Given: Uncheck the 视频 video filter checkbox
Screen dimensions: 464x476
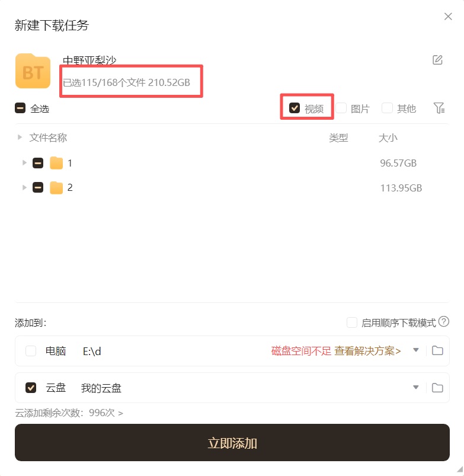Looking at the screenshot, I should pos(295,108).
